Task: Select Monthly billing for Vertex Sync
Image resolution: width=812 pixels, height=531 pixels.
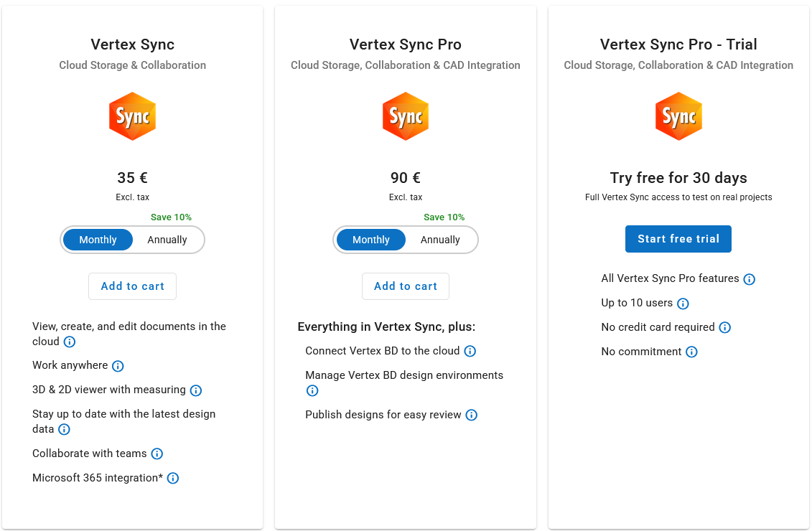Action: click(x=98, y=240)
